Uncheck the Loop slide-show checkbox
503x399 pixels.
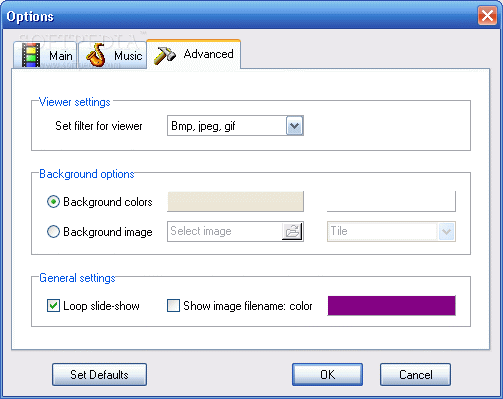click(x=53, y=306)
